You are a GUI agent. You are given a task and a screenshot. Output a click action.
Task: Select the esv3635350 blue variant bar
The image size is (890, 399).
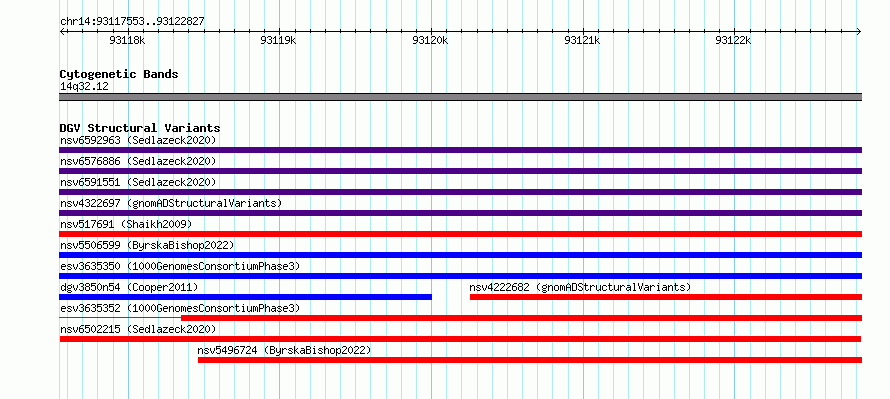(460, 276)
